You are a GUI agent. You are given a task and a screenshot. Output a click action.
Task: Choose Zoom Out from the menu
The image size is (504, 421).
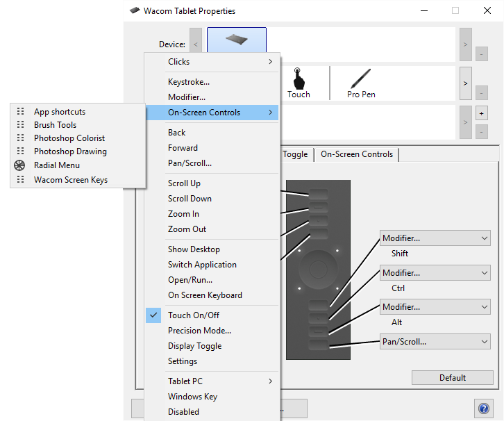tap(212, 229)
